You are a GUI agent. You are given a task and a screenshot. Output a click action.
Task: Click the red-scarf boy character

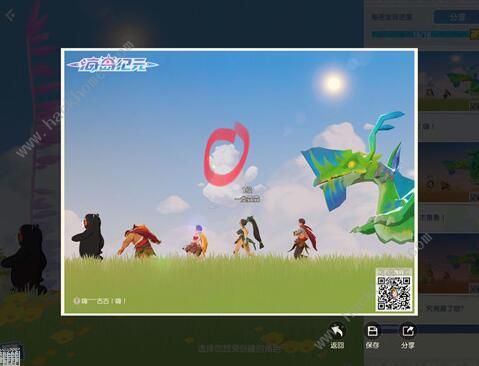pos(302,239)
